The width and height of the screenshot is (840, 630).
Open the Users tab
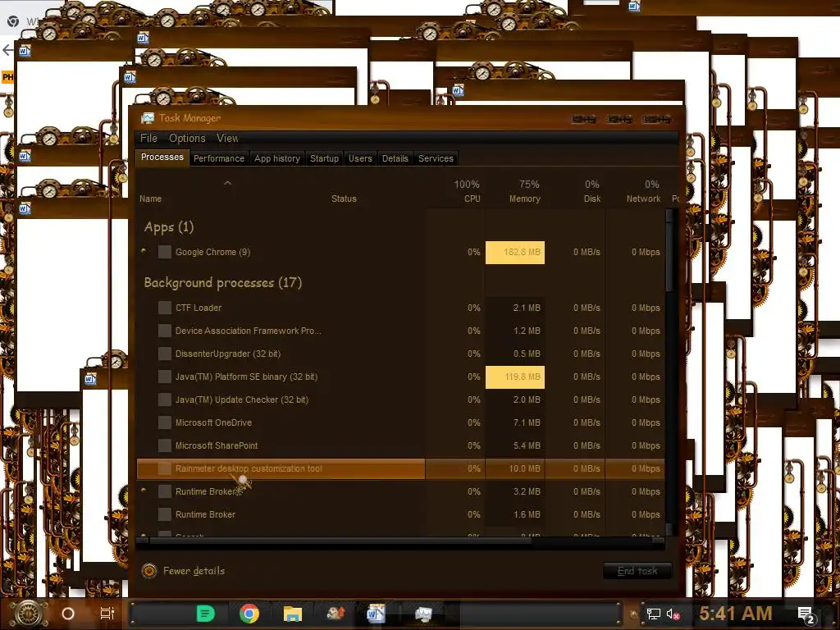click(360, 158)
